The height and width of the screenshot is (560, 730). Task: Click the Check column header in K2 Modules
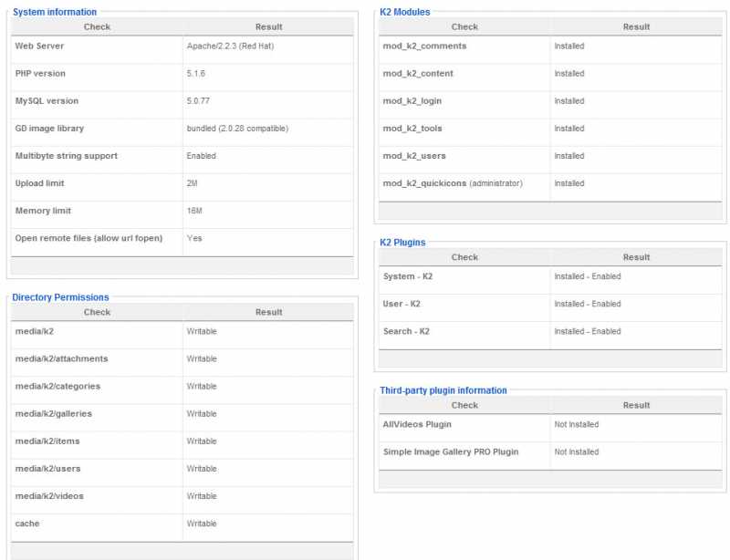(x=464, y=27)
